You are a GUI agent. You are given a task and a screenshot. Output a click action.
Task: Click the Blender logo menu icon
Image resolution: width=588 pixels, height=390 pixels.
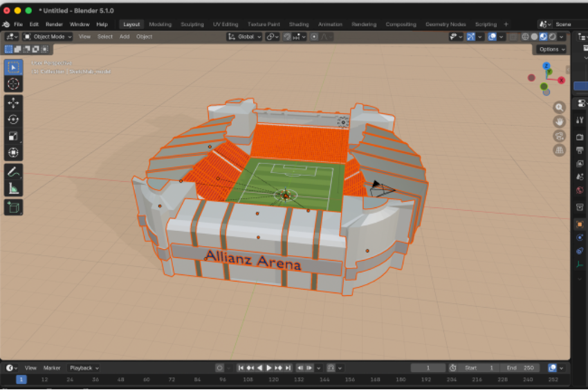coord(6,24)
